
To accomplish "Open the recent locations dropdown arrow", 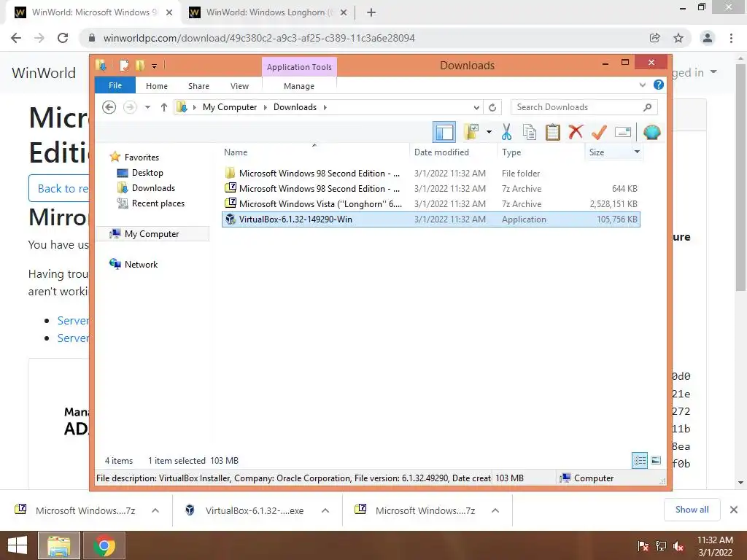I will pyautogui.click(x=147, y=107).
